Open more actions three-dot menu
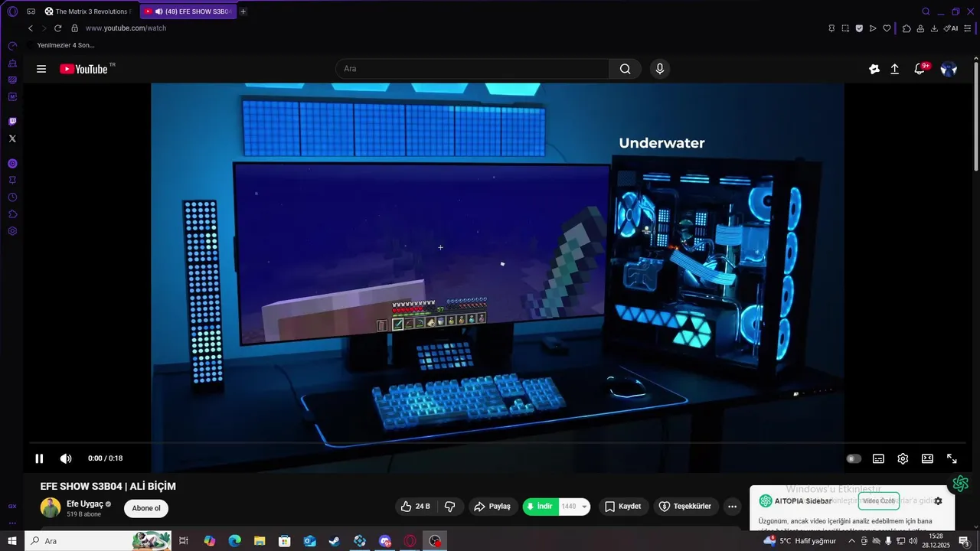 733,507
